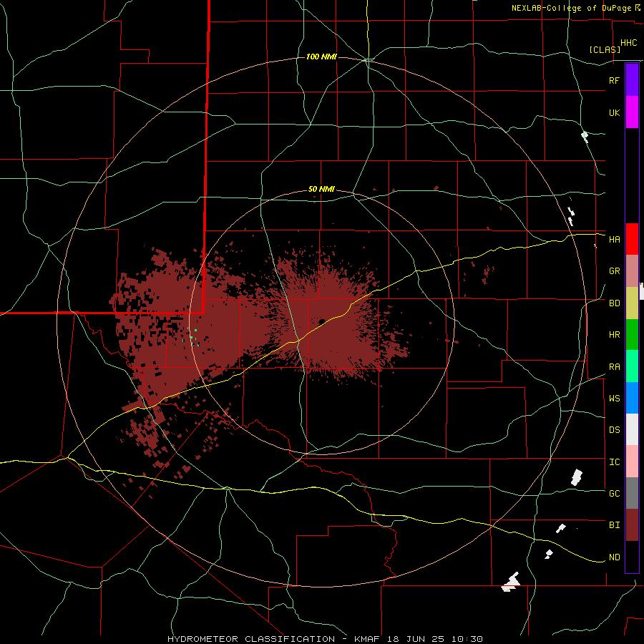This screenshot has height=644, width=644.
Task: Click the black radar site dot at map center
Action: point(322,321)
